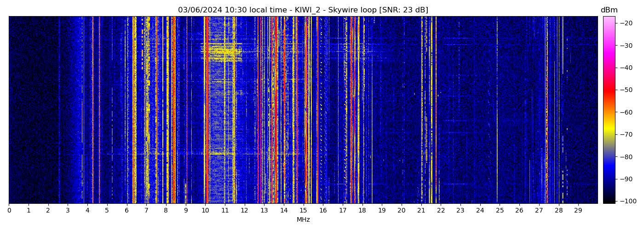Click the 18 MHz axis tick label
The width and height of the screenshot is (644, 230).
click(362, 210)
